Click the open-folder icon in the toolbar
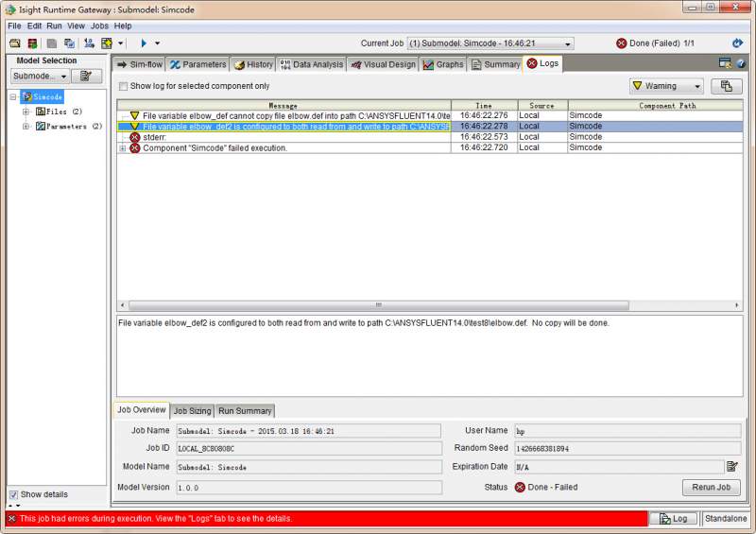The width and height of the screenshot is (756, 534). [15, 43]
